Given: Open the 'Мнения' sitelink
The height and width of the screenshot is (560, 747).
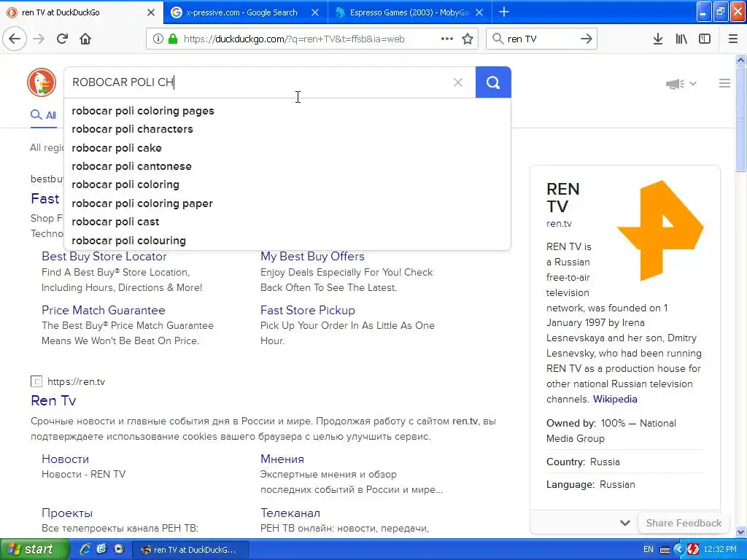Looking at the screenshot, I should click(282, 459).
